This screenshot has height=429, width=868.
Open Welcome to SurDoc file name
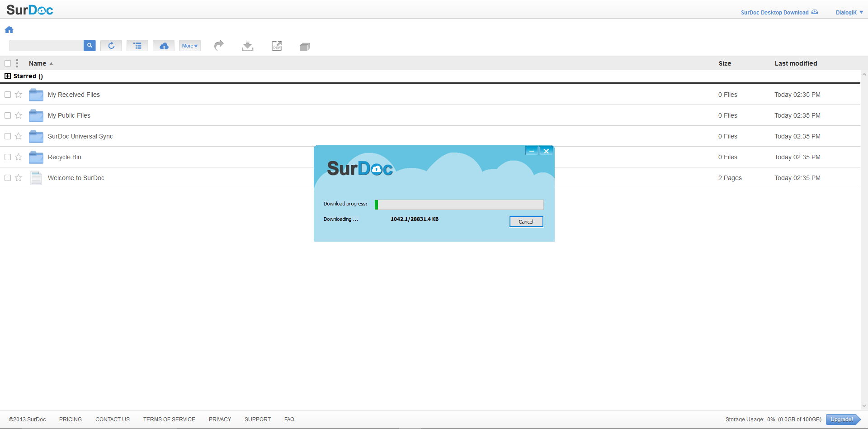[x=76, y=178]
